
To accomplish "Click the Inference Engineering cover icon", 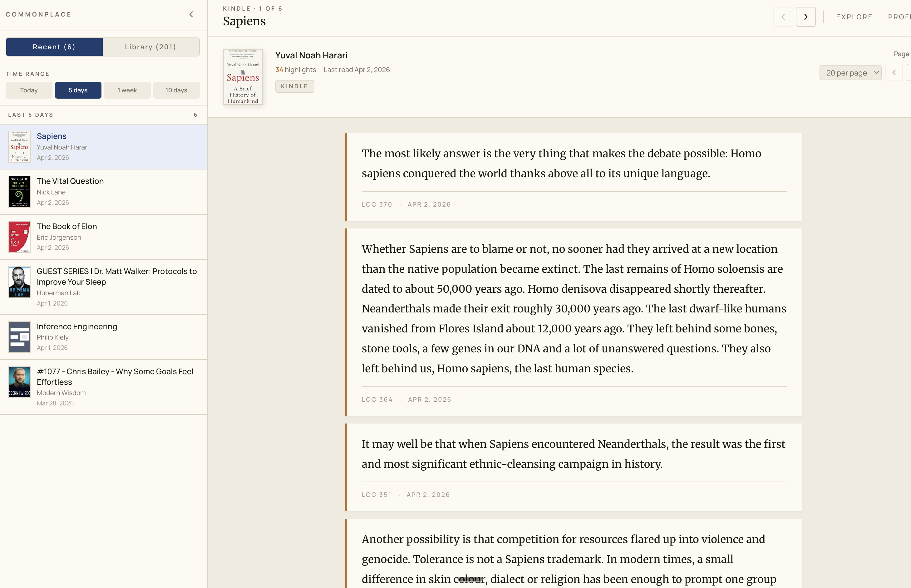I will [19, 337].
